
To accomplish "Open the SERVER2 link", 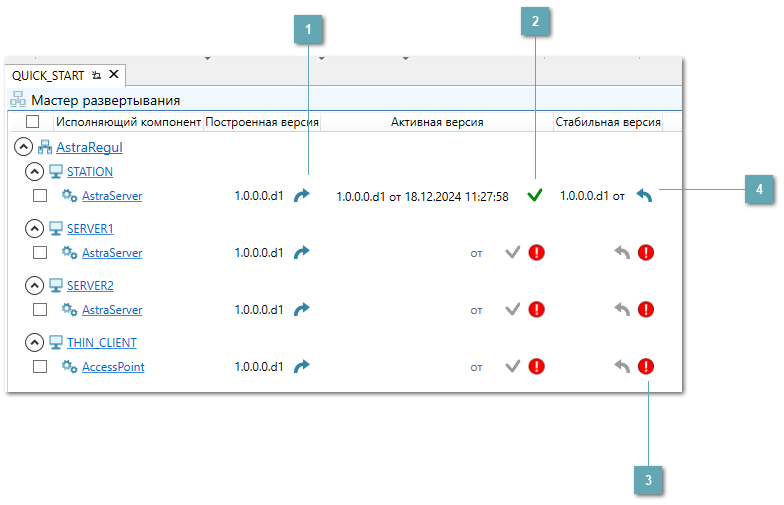I will (x=90, y=286).
